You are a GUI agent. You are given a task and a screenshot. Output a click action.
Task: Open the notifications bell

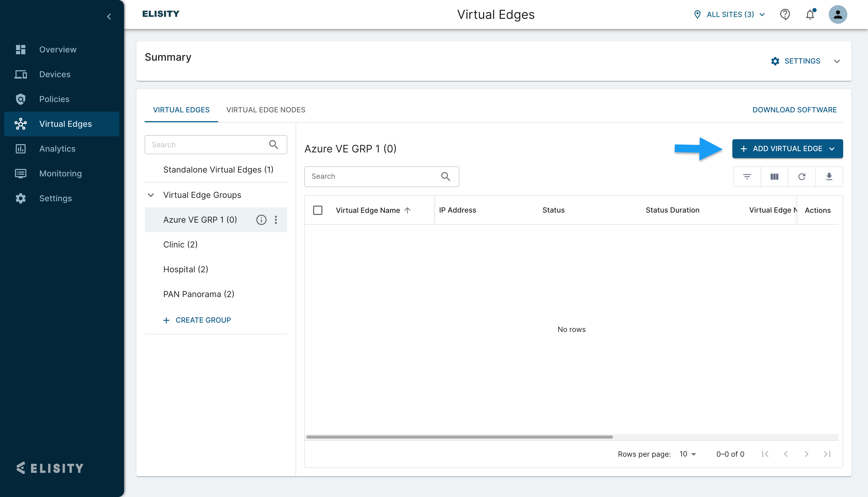pyautogui.click(x=810, y=14)
